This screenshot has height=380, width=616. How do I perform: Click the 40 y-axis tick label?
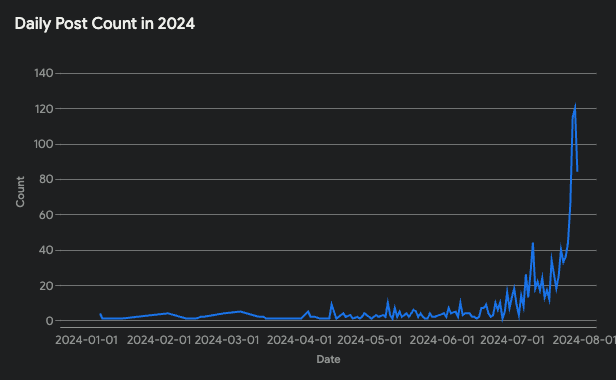coord(46,250)
